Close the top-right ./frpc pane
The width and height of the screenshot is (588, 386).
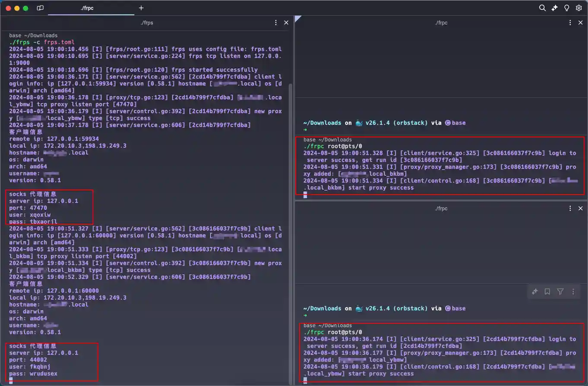[581, 22]
